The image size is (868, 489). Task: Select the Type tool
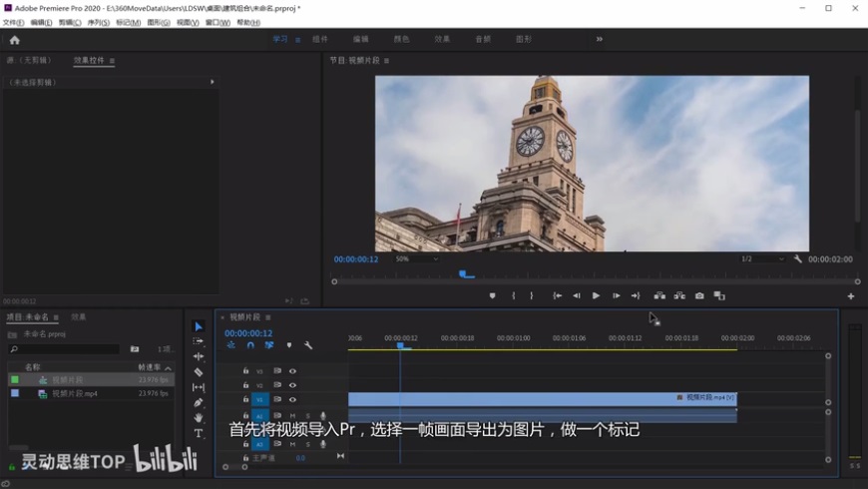pyautogui.click(x=199, y=433)
